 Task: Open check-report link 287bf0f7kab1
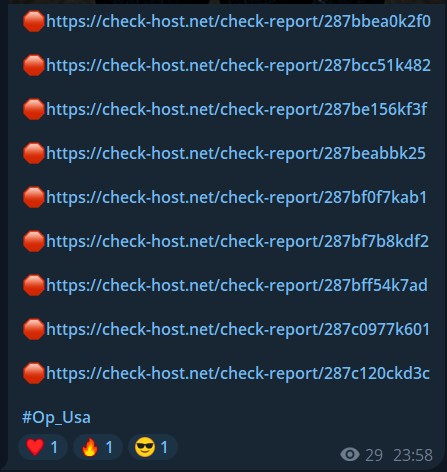tap(236, 197)
